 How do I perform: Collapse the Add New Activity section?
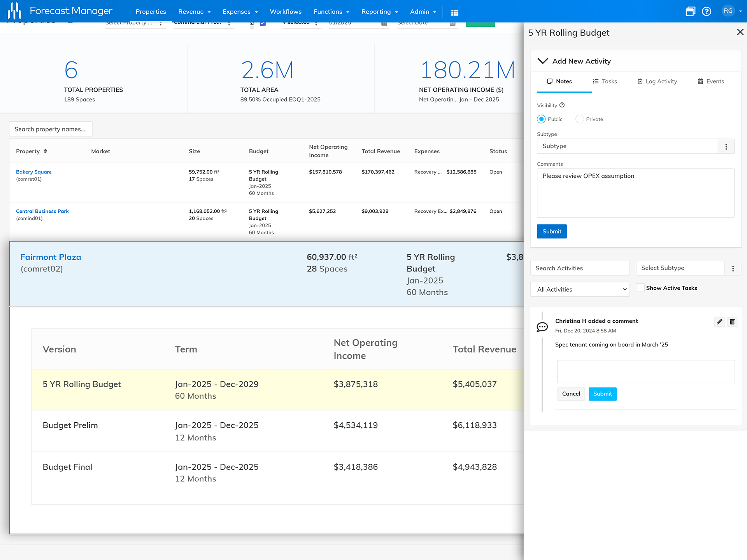(x=542, y=61)
